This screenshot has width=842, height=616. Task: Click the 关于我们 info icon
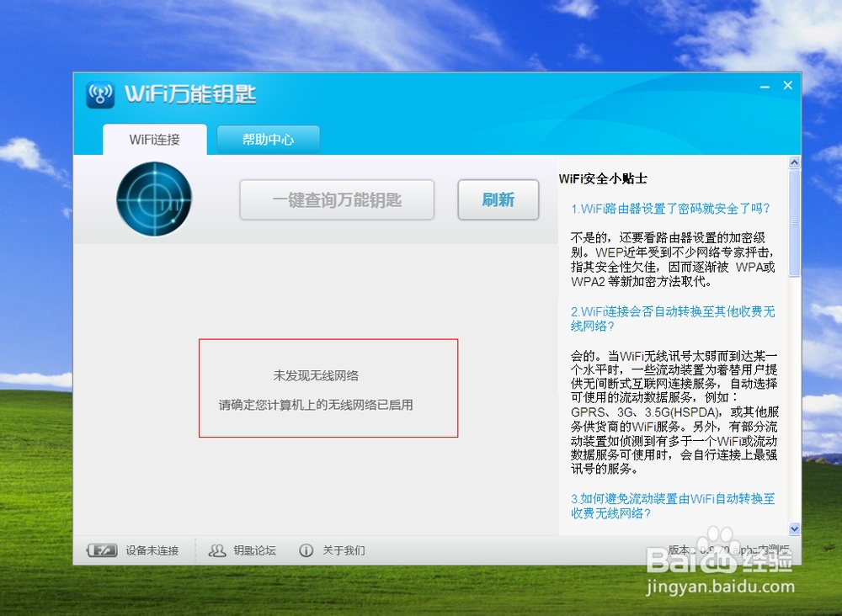[x=306, y=550]
